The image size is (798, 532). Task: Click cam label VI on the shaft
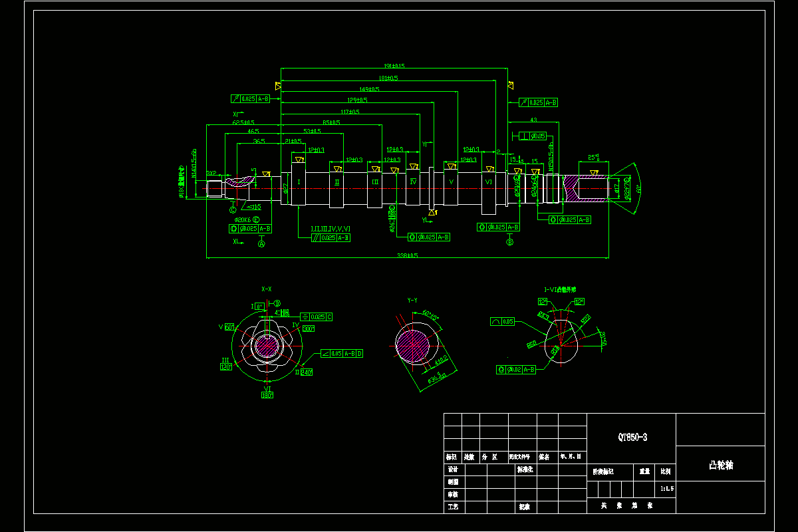pyautogui.click(x=489, y=182)
